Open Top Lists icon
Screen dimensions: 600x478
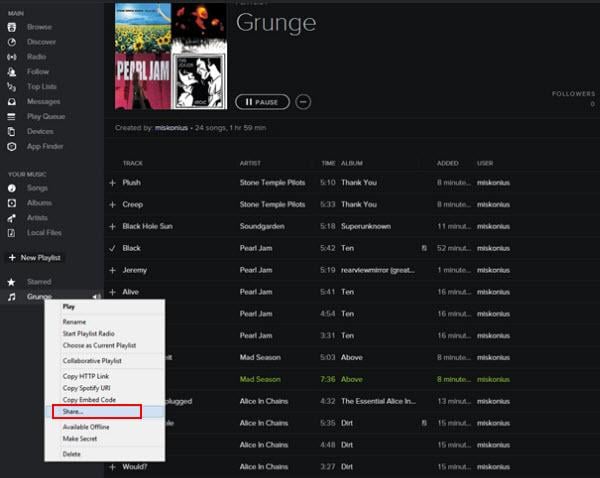[12, 87]
